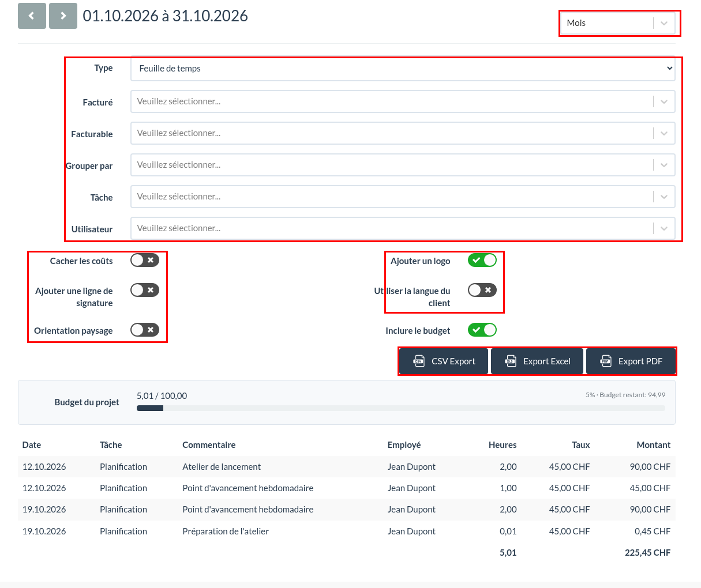Image resolution: width=701 pixels, height=588 pixels.
Task: Toggle Utiliser la langue du client
Action: 482,290
